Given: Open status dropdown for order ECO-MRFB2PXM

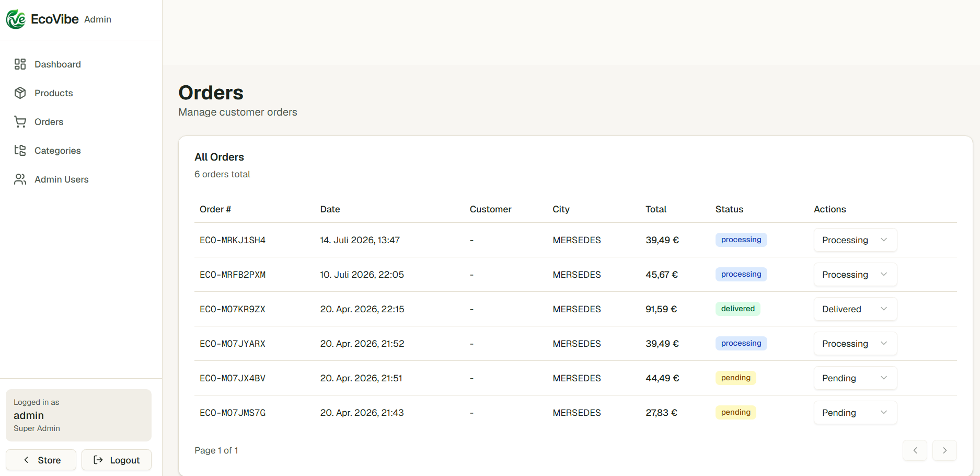Looking at the screenshot, I should [x=855, y=275].
